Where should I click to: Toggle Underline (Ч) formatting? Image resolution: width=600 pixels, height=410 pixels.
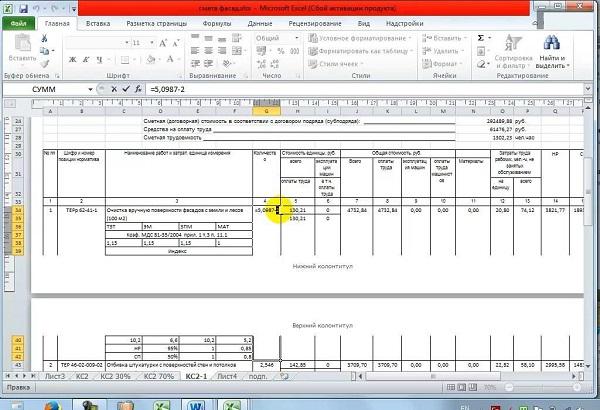[x=99, y=59]
